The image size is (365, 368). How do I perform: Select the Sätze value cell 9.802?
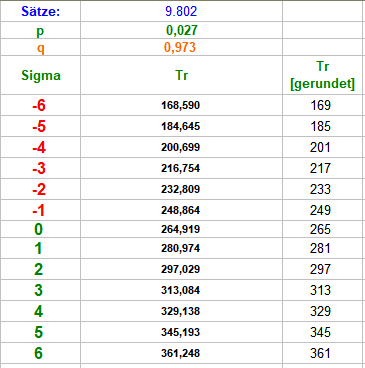click(181, 12)
